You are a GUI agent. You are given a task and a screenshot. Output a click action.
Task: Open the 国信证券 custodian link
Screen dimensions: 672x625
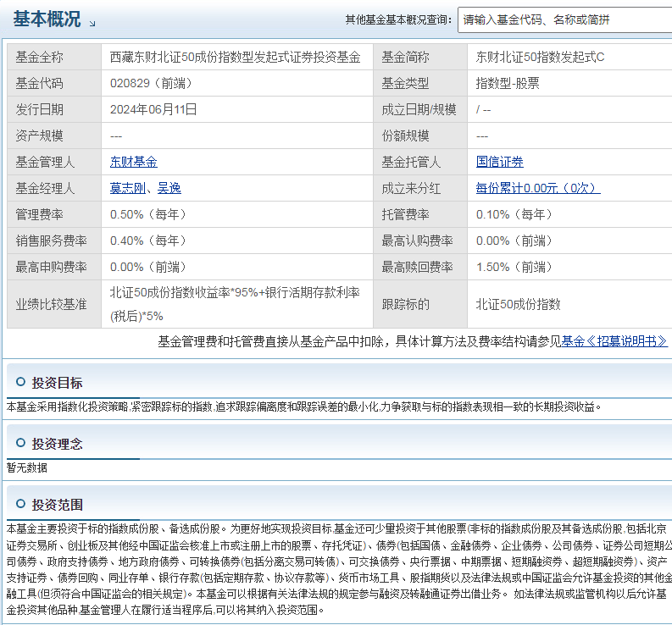[x=500, y=162]
